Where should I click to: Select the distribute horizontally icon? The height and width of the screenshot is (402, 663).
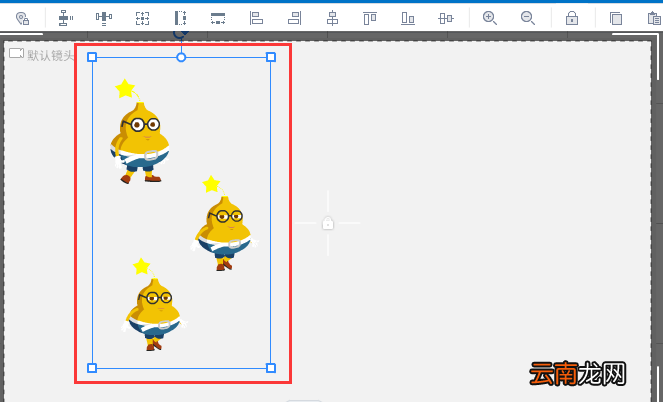104,18
